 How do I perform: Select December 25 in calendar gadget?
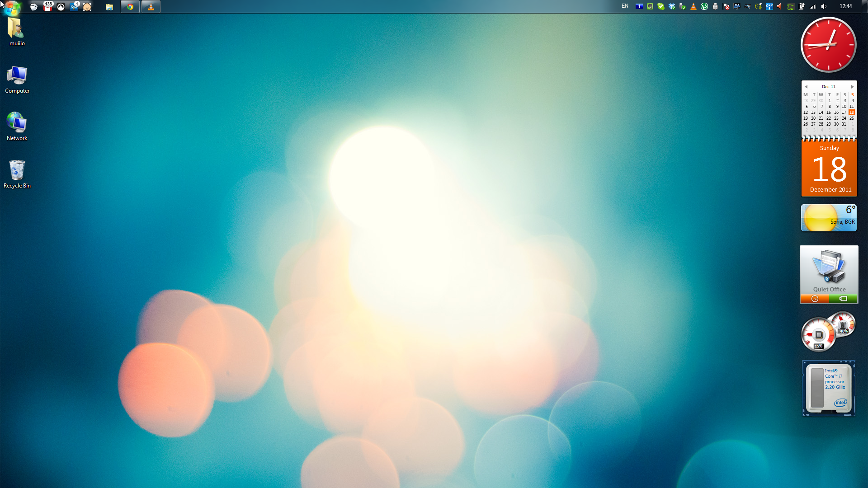[x=852, y=118]
